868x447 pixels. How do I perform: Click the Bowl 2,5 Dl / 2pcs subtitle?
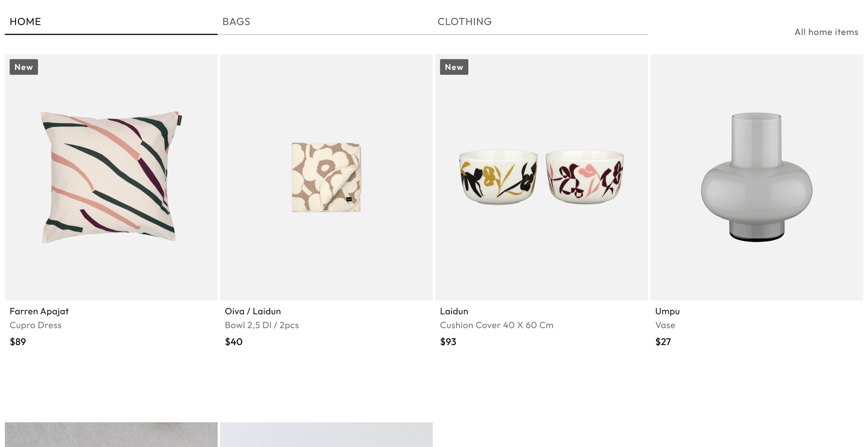point(262,325)
